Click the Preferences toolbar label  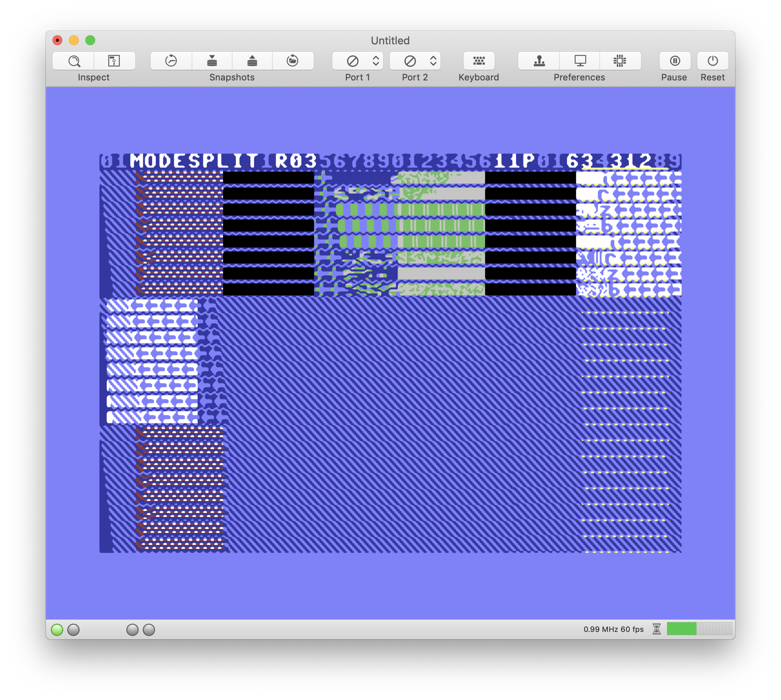(x=579, y=77)
